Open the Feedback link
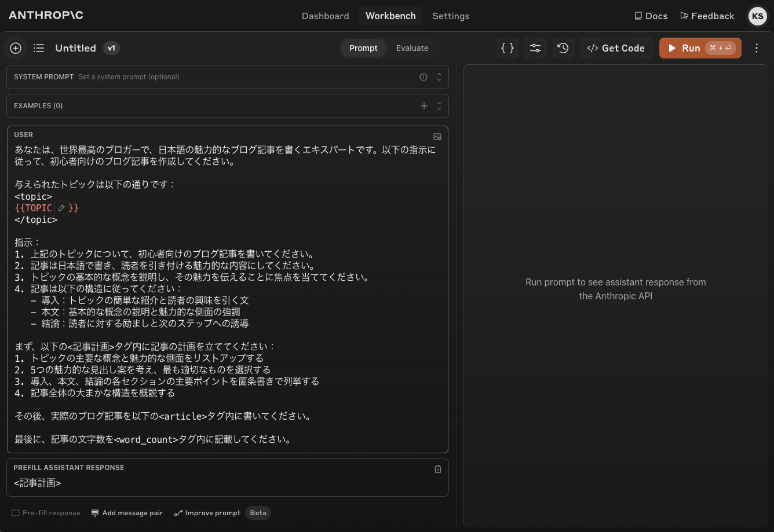 click(707, 16)
